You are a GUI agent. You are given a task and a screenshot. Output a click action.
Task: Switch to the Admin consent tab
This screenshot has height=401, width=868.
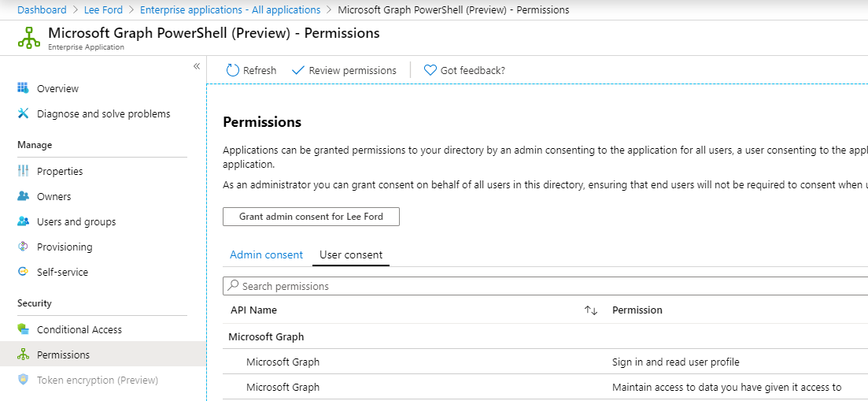266,254
